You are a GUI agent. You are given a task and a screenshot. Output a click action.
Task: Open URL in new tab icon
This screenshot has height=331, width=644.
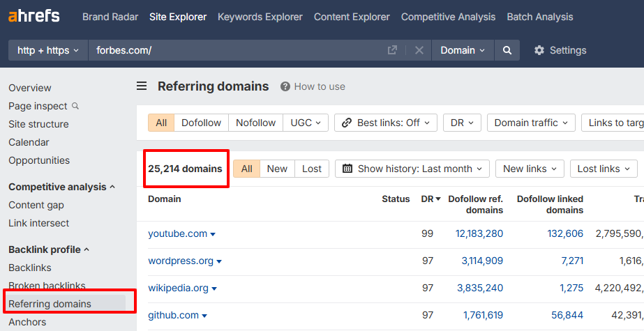click(x=392, y=50)
